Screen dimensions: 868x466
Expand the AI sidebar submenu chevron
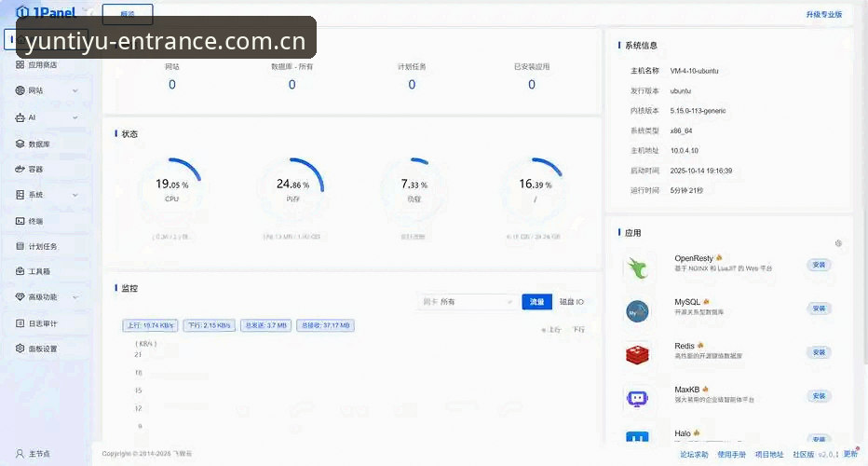coord(75,117)
